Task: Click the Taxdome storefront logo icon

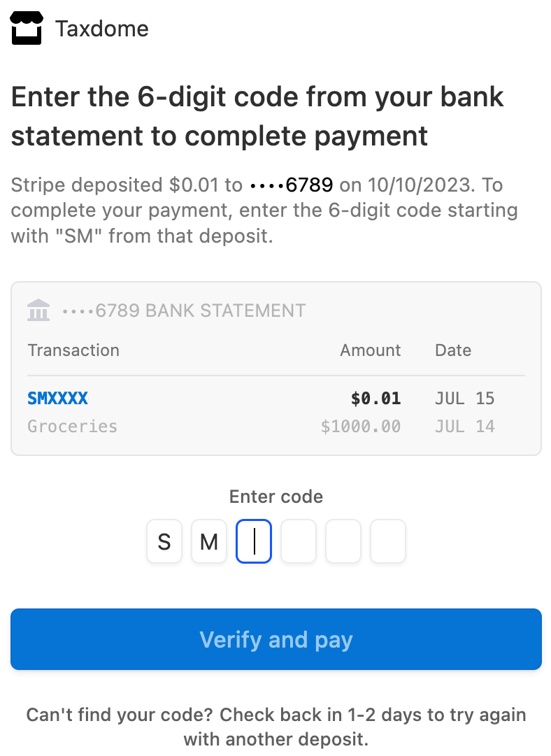Action: 27,29
